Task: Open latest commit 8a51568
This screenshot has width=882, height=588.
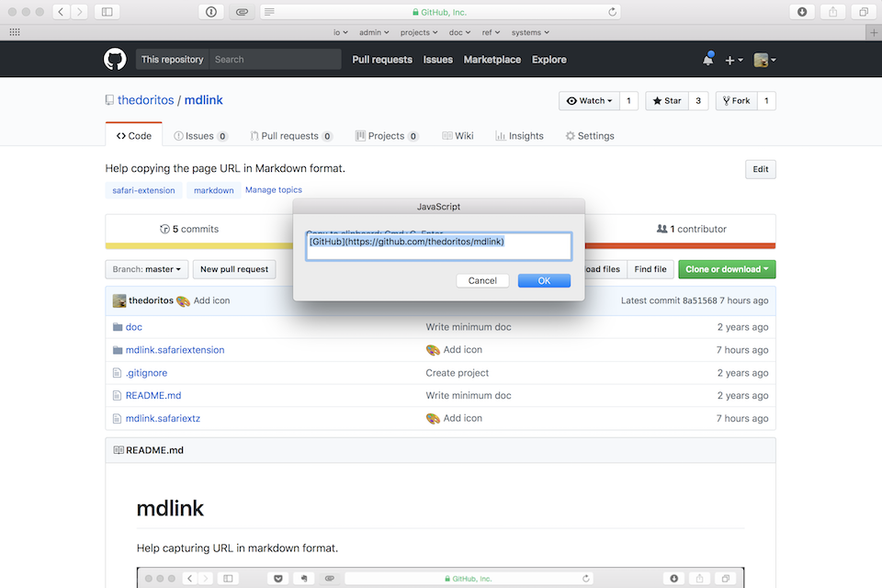Action: click(700, 300)
